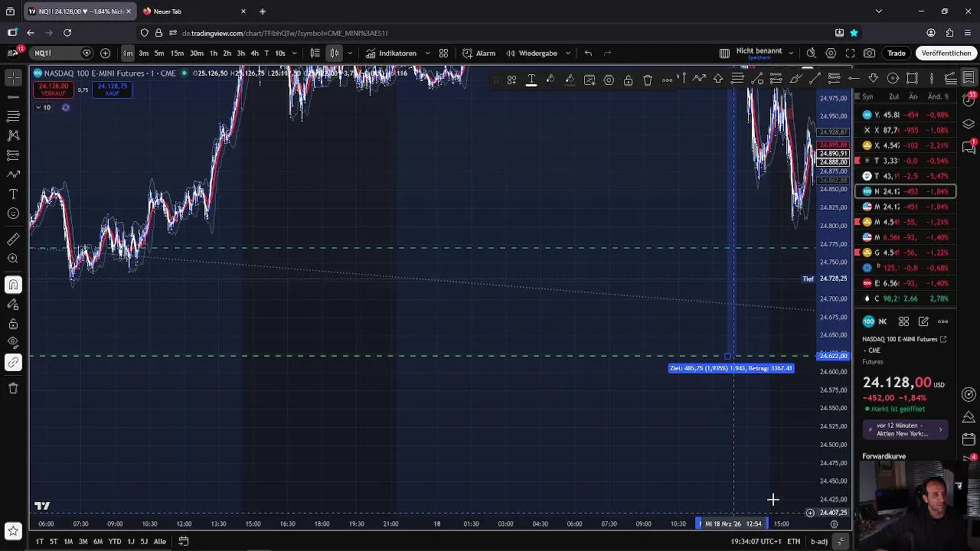Open alerts clock icon with 33 badge
980x551 pixels.
click(969, 101)
